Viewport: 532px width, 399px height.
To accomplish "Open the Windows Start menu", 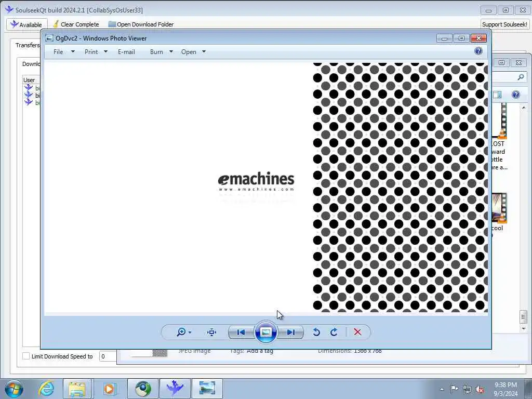I will point(14,389).
